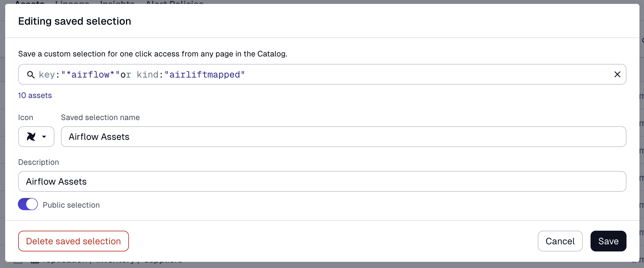The height and width of the screenshot is (268, 644).
Task: Click the "or" operator in the query
Action: (x=126, y=75)
